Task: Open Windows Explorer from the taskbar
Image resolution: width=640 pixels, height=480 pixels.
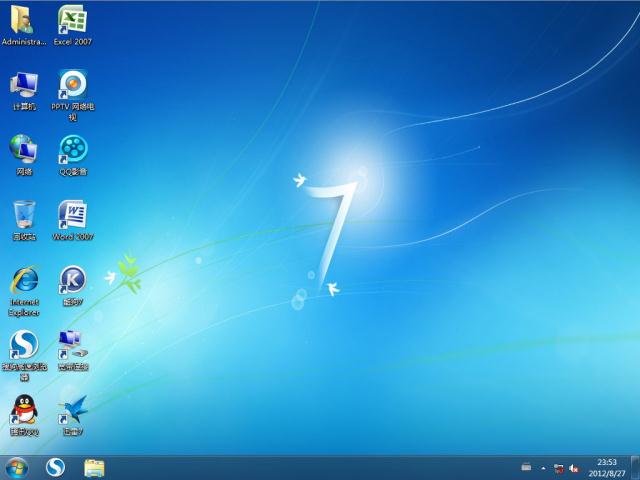Action: 94,468
